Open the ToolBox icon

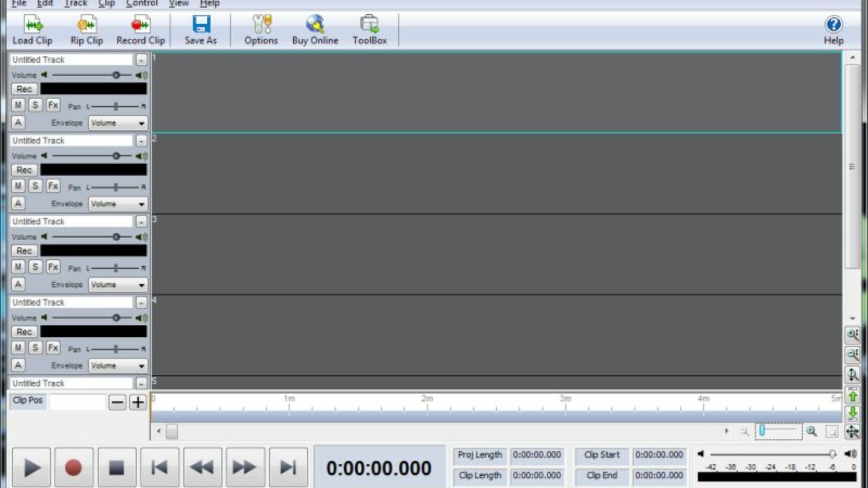coord(369,25)
